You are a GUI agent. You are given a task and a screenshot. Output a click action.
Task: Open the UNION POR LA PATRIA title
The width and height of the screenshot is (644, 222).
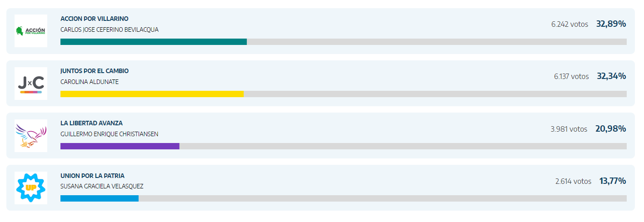point(92,176)
